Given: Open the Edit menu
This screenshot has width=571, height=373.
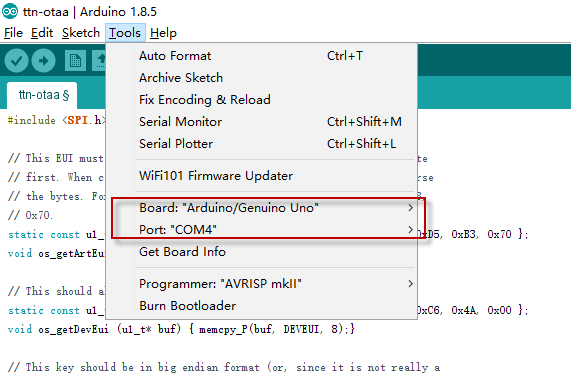Looking at the screenshot, I should 42,33.
